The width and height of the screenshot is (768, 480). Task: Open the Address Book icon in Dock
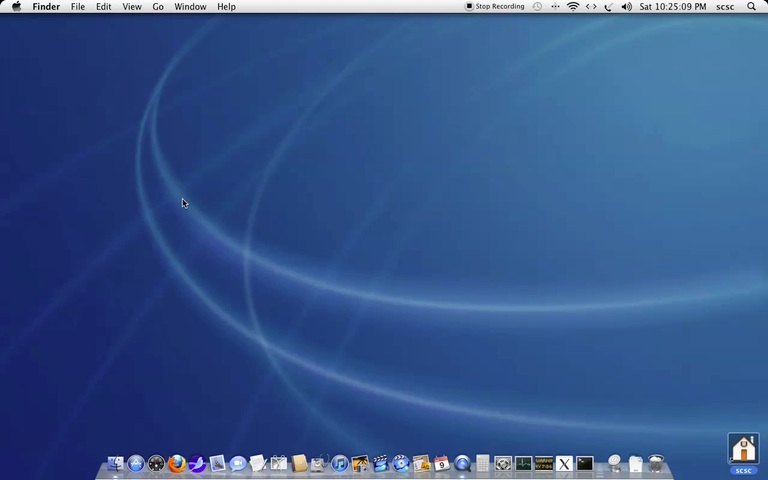tap(299, 463)
